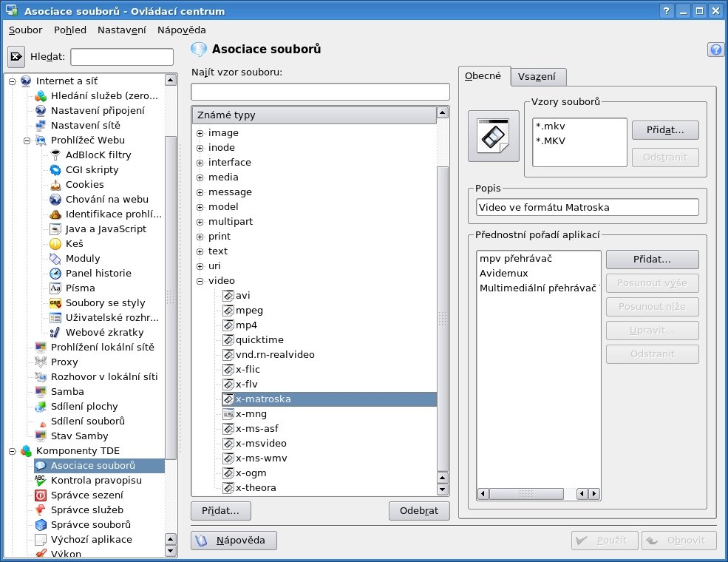The width and height of the screenshot is (728, 562).
Task: Click the Správce služeb icon
Action: click(41, 510)
